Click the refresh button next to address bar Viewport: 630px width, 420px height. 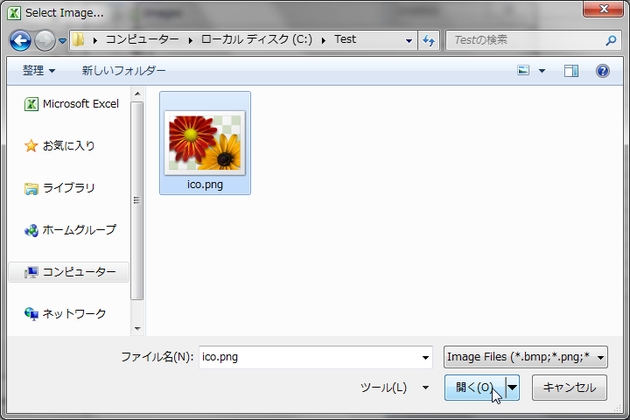[x=428, y=41]
